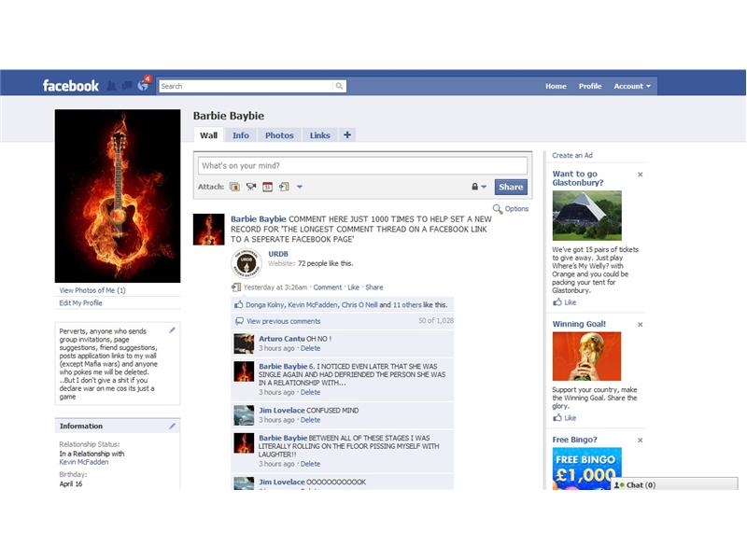747x560 pixels.
Task: Click the magnifying glass in the search field
Action: point(338,85)
